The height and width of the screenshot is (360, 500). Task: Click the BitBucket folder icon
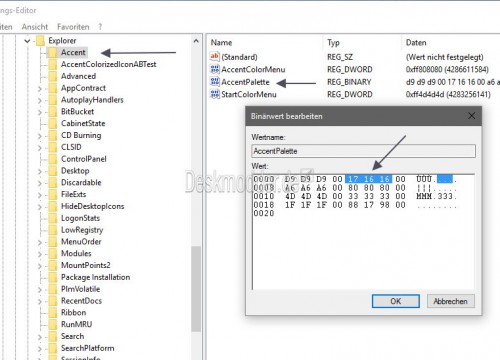tap(52, 112)
